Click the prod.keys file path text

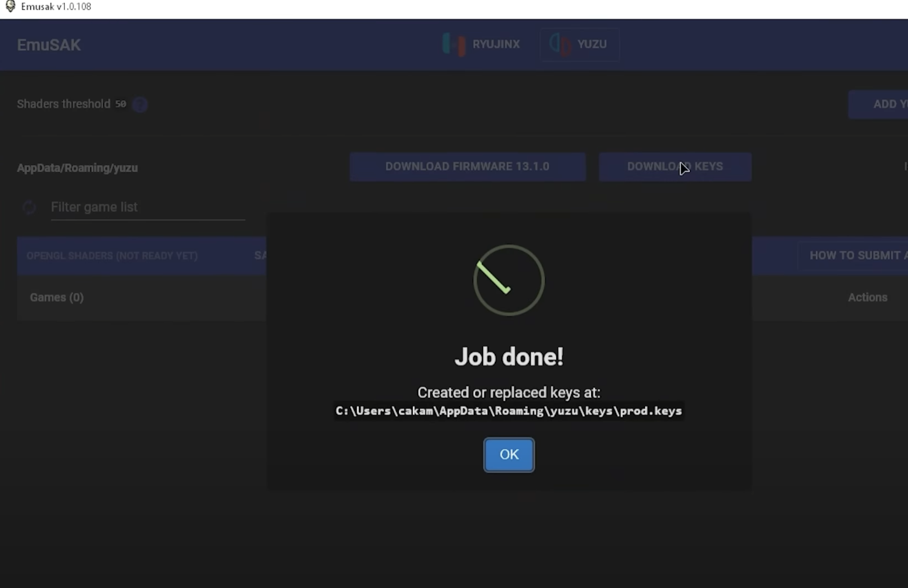(x=509, y=411)
